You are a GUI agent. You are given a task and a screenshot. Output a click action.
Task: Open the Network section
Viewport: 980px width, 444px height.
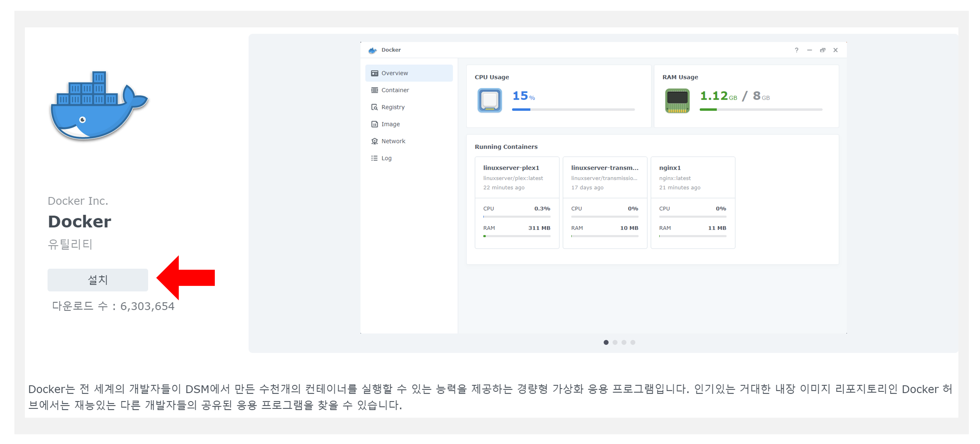coord(409,141)
